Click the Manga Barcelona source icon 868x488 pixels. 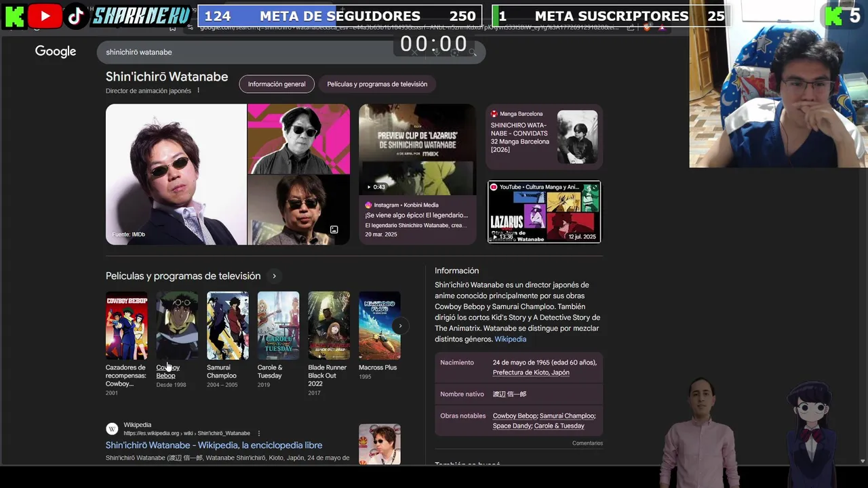[x=494, y=114]
